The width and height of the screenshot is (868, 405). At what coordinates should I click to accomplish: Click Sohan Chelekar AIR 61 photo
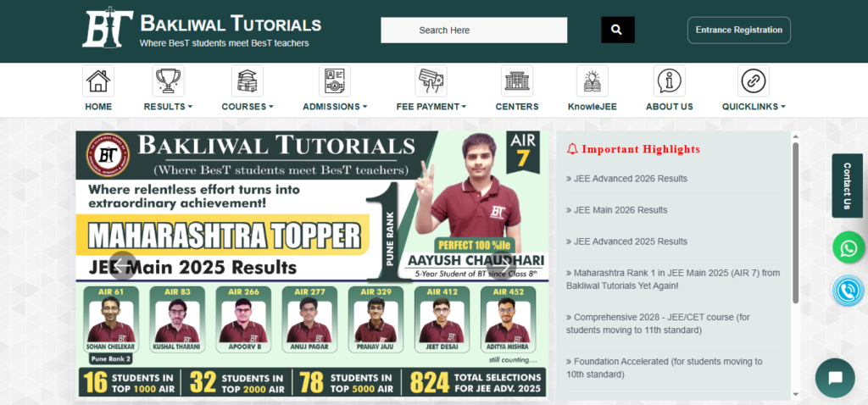111,321
